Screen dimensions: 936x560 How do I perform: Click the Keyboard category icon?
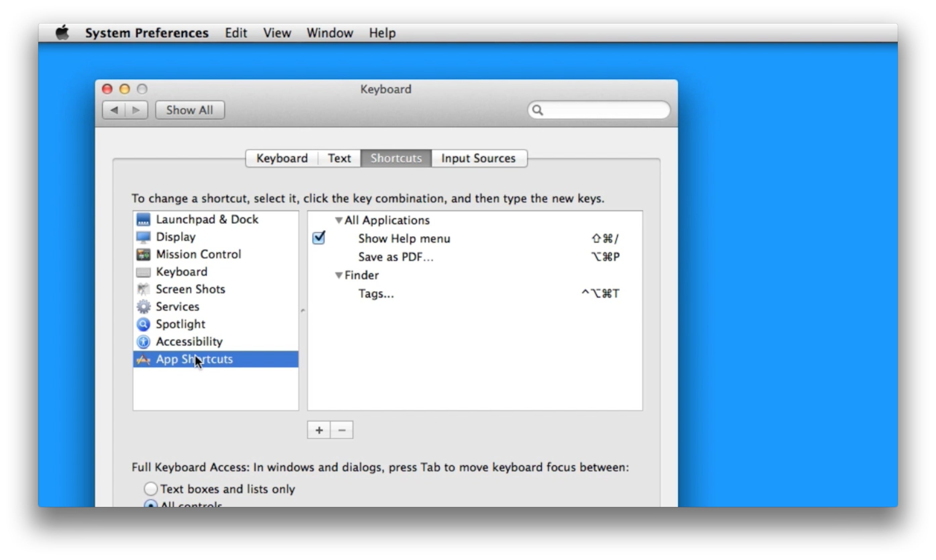click(x=143, y=272)
